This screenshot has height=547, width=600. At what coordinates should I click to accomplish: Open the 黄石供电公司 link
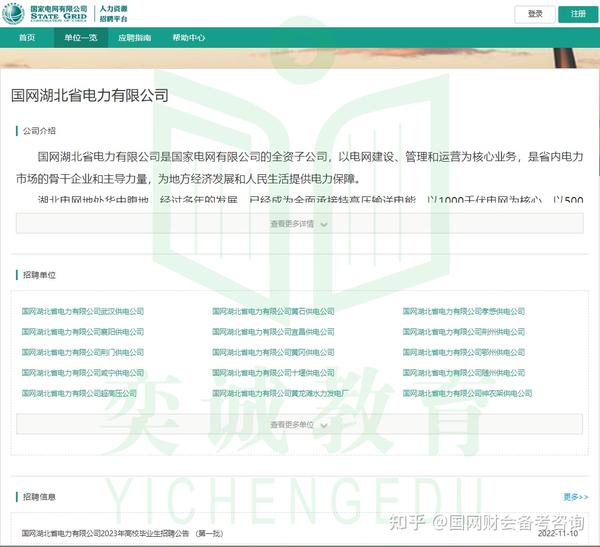click(x=273, y=311)
